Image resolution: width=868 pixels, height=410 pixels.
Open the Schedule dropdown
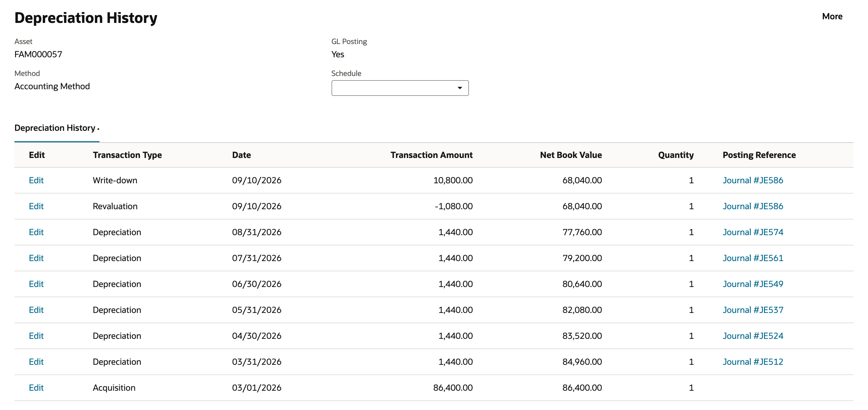tap(400, 88)
